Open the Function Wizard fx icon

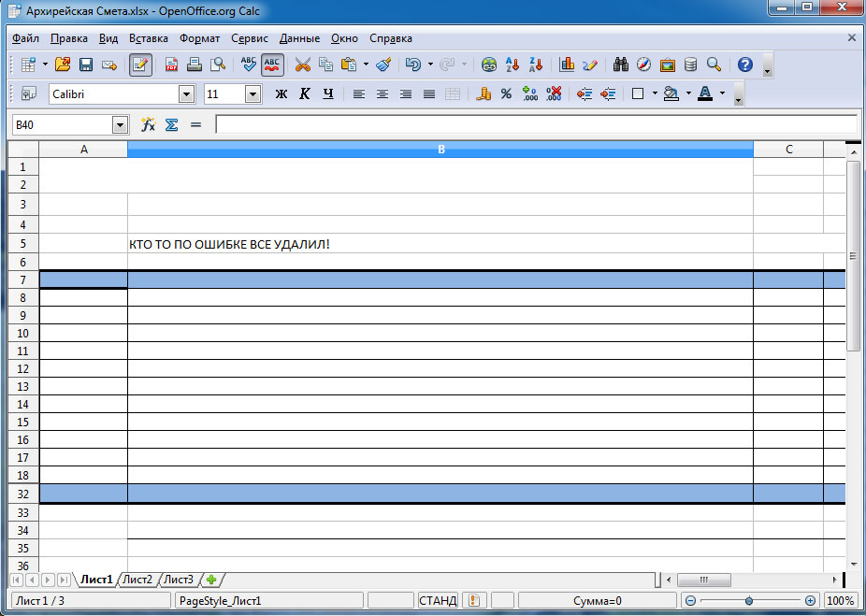point(148,124)
